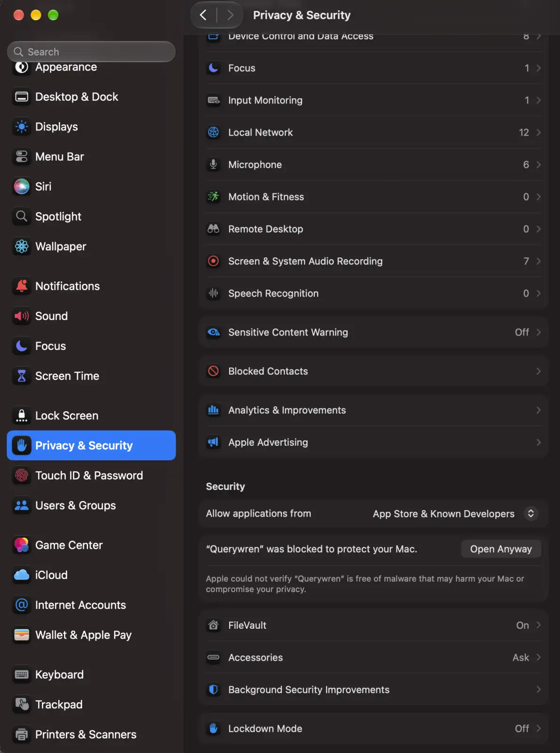Go to Notifications settings pane
This screenshot has width=560, height=753.
[x=91, y=286]
